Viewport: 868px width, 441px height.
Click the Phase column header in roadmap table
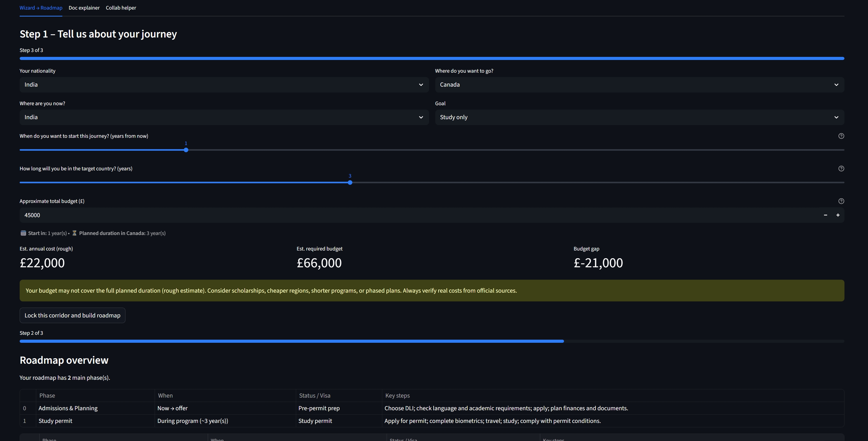point(47,396)
